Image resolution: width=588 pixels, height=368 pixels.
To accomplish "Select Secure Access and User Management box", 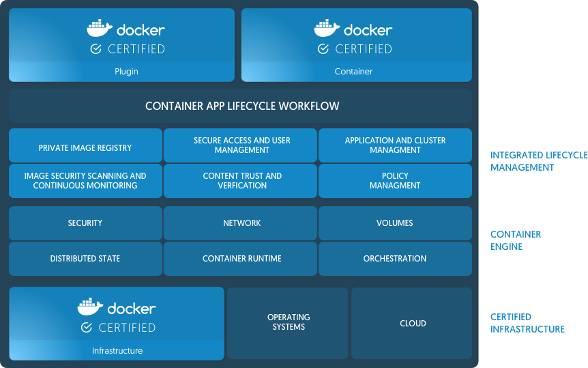I will click(240, 145).
